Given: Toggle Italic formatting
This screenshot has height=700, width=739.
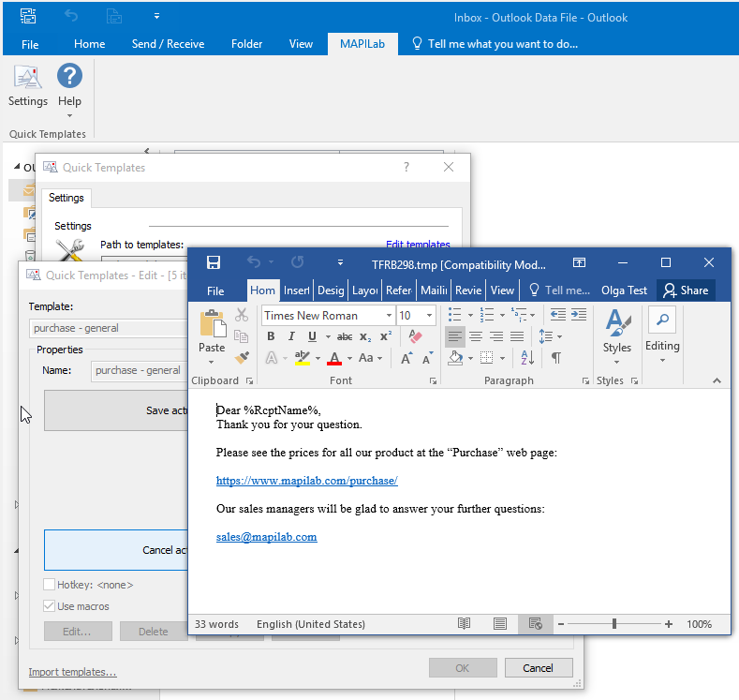Looking at the screenshot, I should pyautogui.click(x=291, y=336).
